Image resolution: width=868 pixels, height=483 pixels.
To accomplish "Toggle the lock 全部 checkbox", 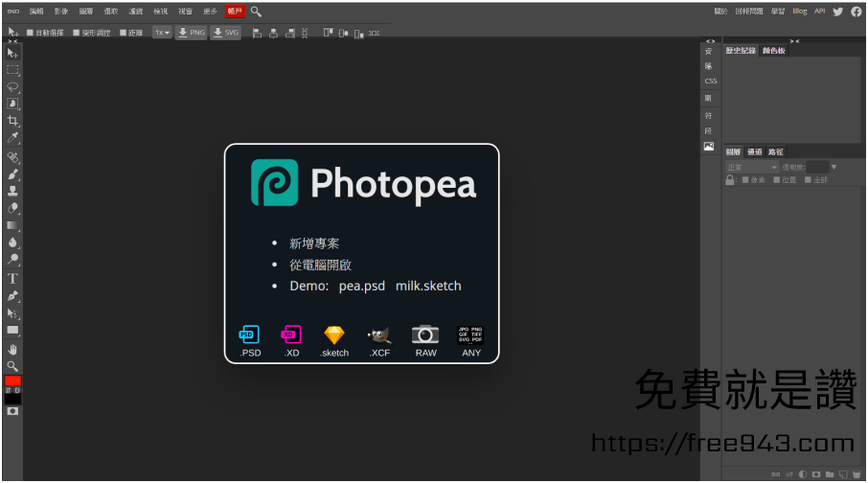I will pos(808,179).
